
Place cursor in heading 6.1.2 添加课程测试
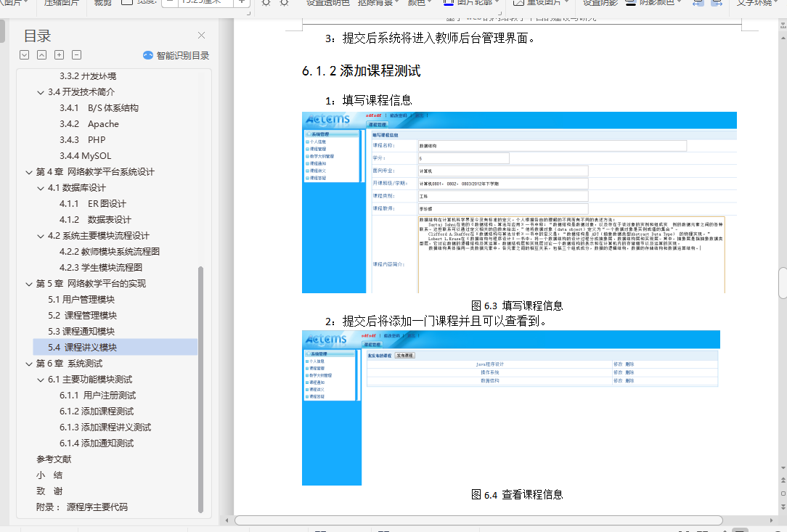[361, 71]
